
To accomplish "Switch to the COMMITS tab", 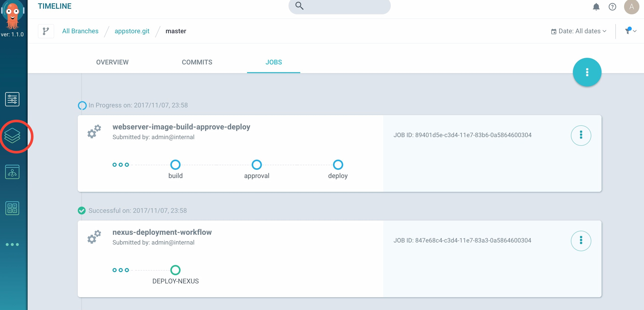I will [197, 62].
